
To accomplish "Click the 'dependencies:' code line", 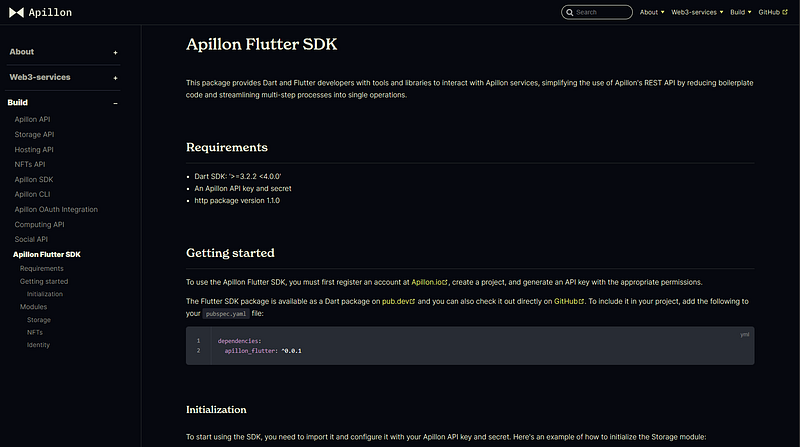I will (239, 341).
